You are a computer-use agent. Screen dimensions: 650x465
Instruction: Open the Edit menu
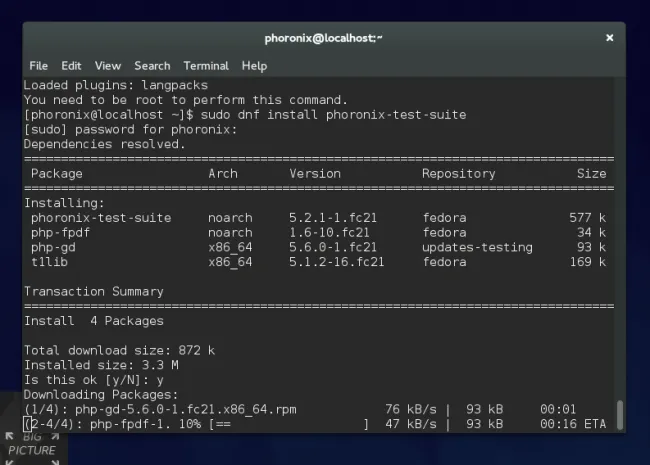click(71, 66)
